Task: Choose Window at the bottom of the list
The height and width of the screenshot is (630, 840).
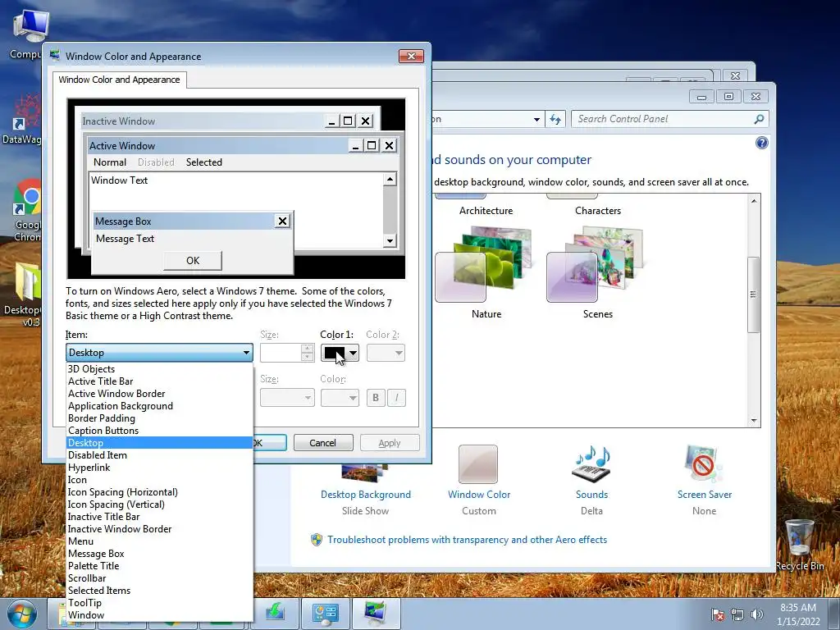Action: coord(160,615)
